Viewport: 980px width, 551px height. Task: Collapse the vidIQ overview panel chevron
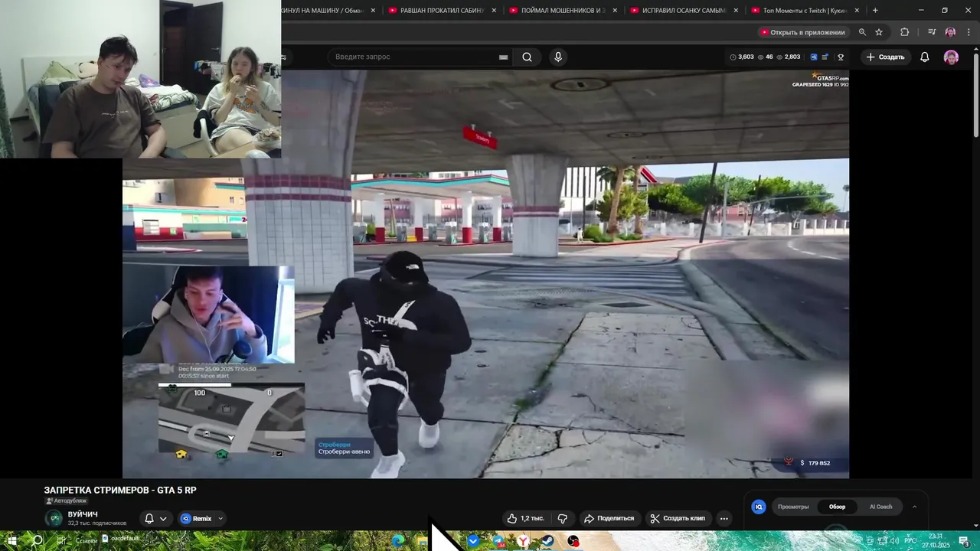click(914, 507)
